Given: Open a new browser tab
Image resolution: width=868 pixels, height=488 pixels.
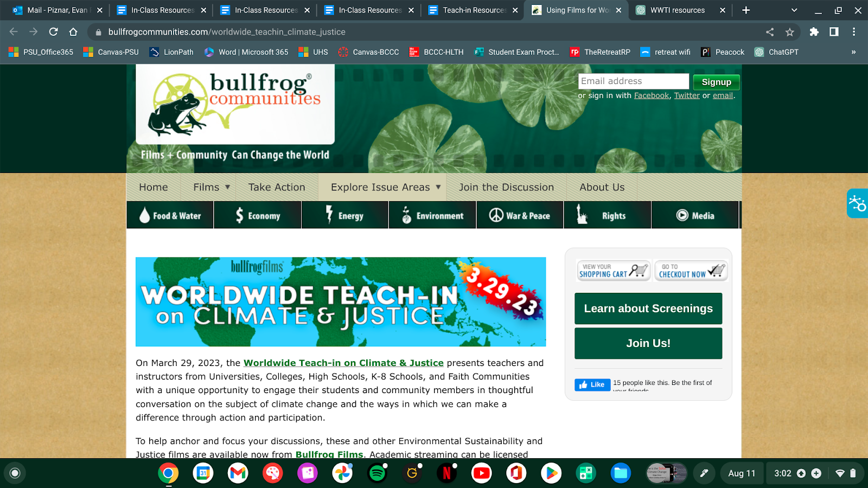Looking at the screenshot, I should click(x=746, y=10).
